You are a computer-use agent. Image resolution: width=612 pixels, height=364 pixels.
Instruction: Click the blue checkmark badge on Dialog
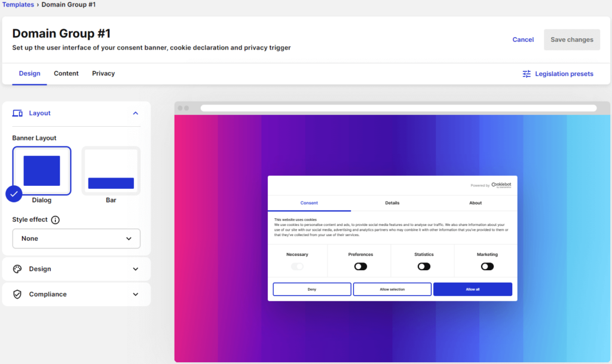click(x=14, y=194)
